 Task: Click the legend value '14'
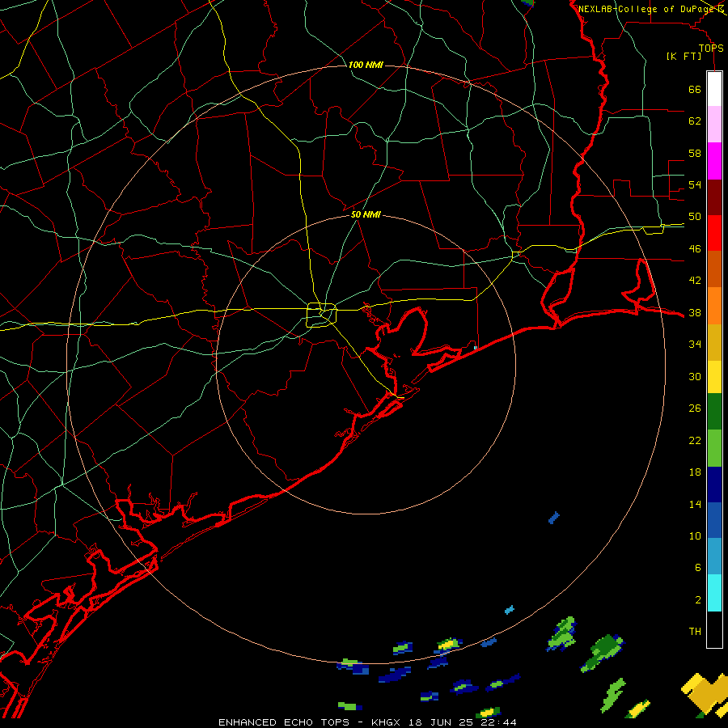pos(695,504)
